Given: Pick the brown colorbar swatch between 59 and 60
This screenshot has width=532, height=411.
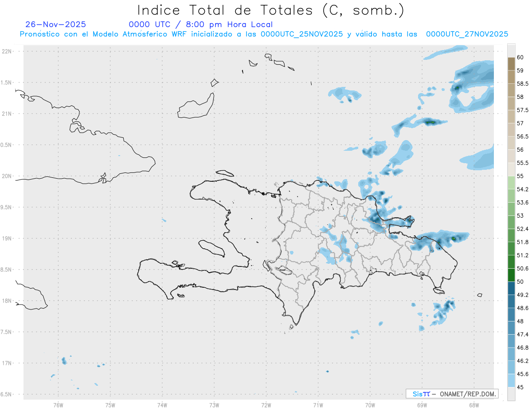Looking at the screenshot, I should 511,64.
